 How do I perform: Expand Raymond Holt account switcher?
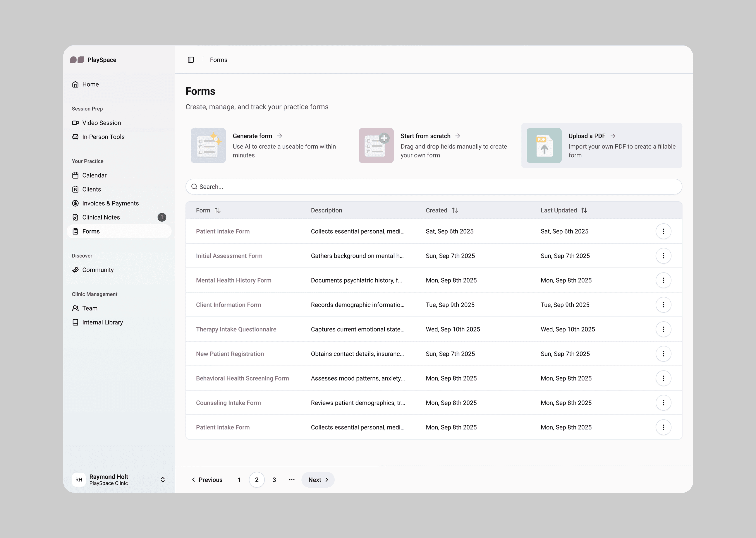(x=163, y=480)
